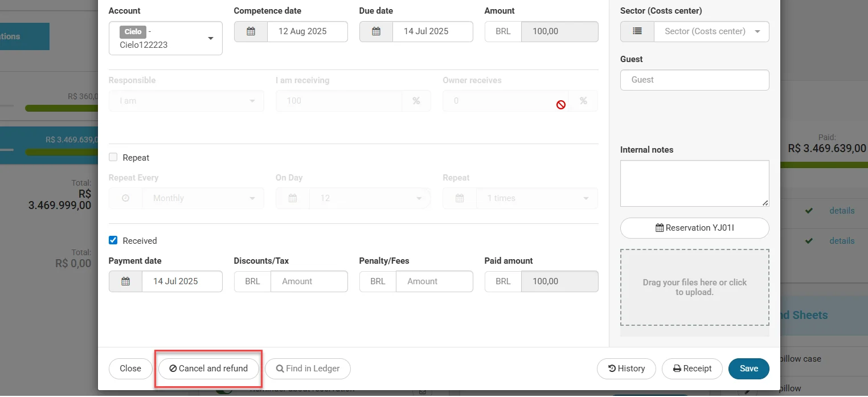Click Find in Ledger button
The height and width of the screenshot is (397, 868).
308,369
